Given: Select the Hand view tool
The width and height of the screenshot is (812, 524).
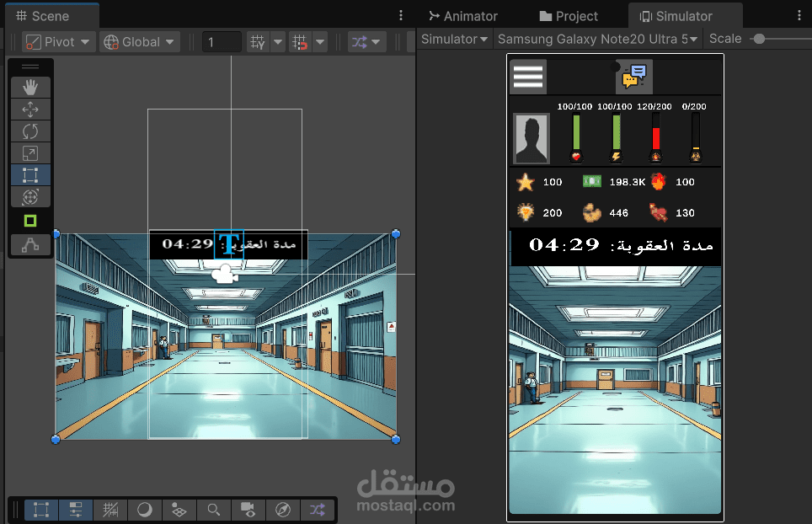Looking at the screenshot, I should coord(30,88).
